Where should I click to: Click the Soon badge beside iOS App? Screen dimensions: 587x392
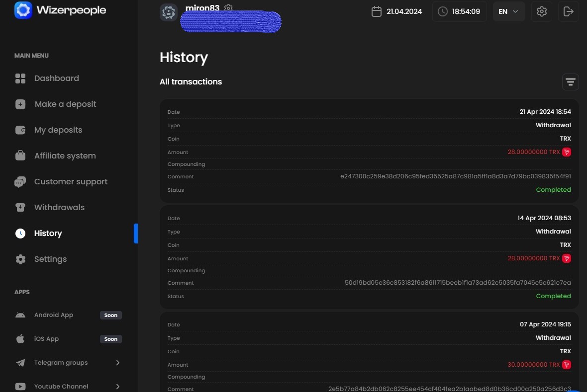click(111, 339)
